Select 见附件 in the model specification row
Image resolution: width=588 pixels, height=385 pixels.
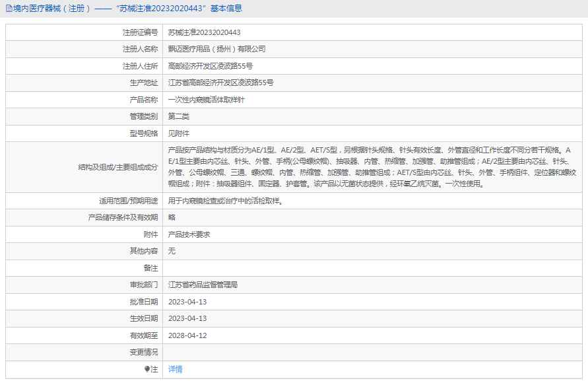click(178, 133)
